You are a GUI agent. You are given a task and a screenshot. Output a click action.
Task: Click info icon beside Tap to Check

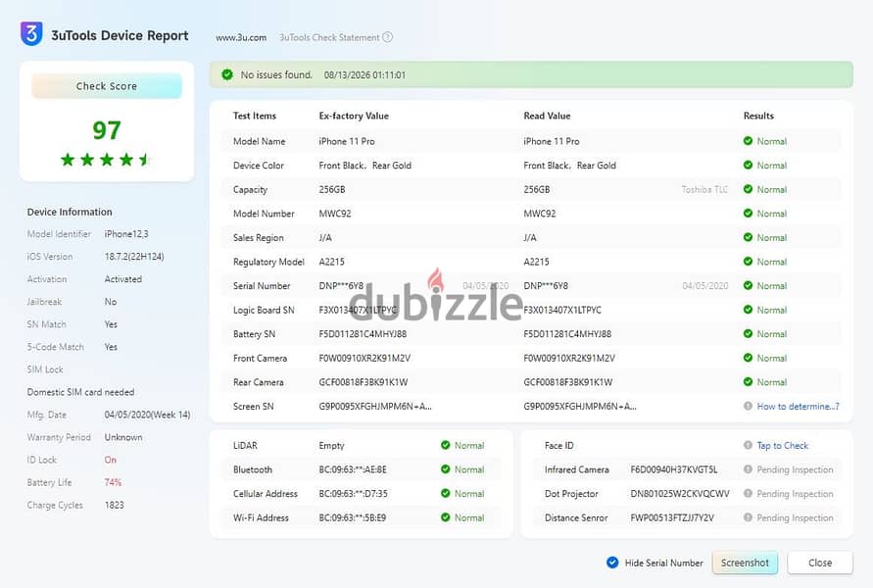click(748, 445)
